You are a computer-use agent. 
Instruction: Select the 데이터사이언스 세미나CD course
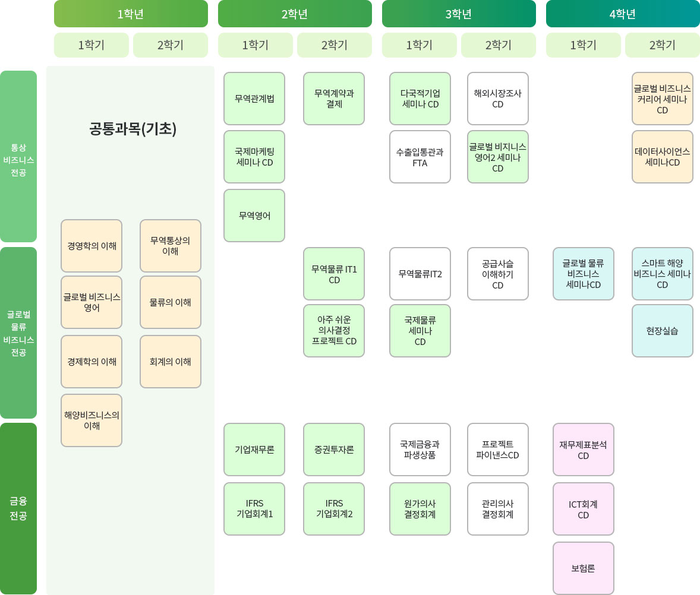click(663, 157)
